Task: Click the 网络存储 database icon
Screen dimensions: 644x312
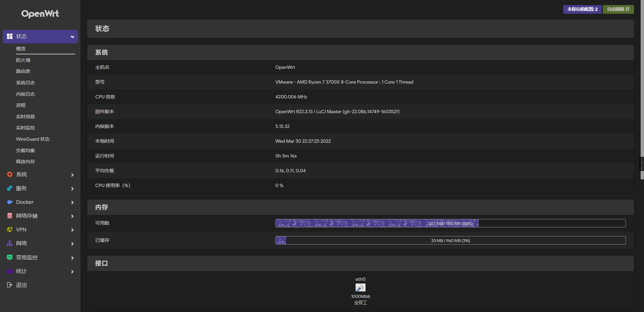Action: pyautogui.click(x=10, y=216)
